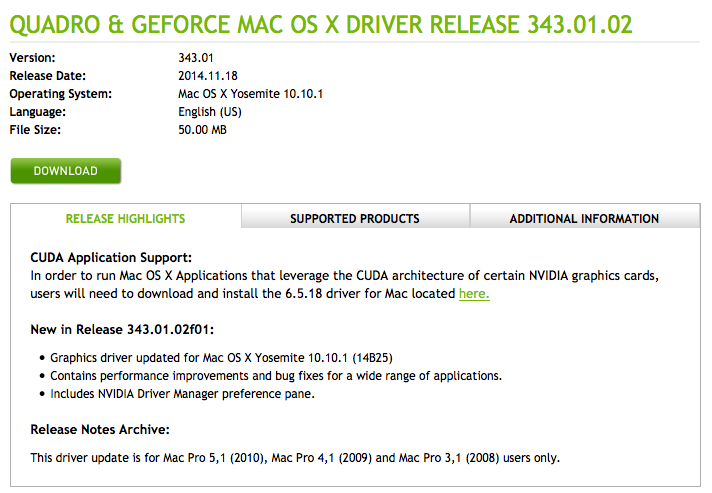The image size is (712, 493).
Task: Open the Additional Information tab
Action: [584, 218]
